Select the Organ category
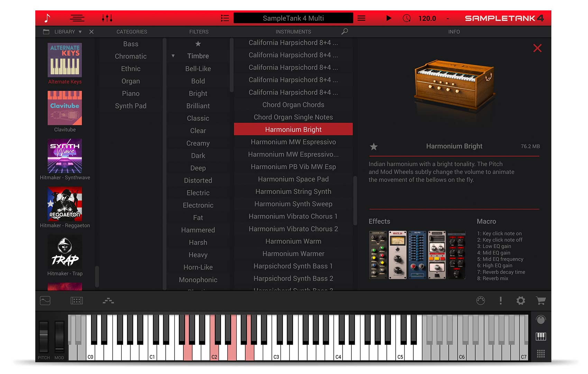Screen dimensions: 588x374 pos(130,81)
